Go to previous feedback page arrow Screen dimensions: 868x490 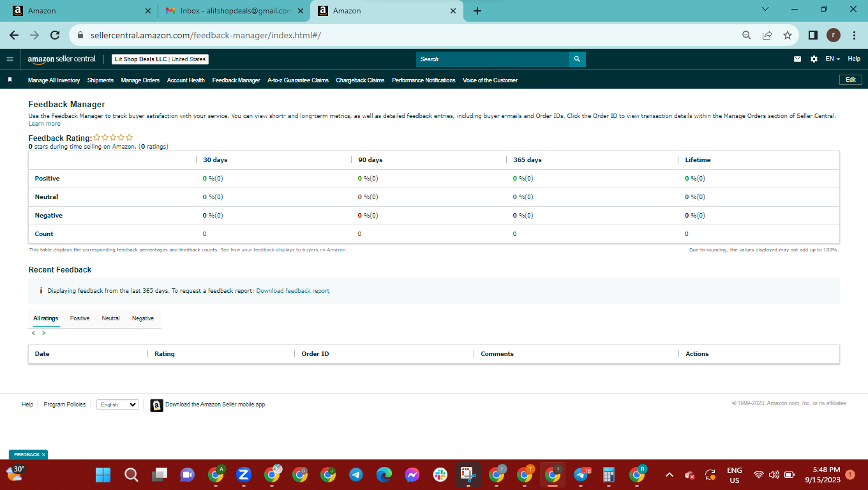pyautogui.click(x=34, y=333)
